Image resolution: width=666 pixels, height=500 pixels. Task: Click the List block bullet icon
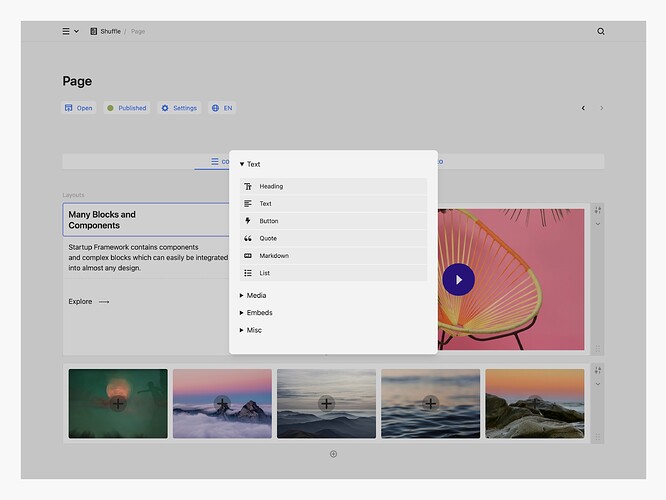(x=248, y=273)
